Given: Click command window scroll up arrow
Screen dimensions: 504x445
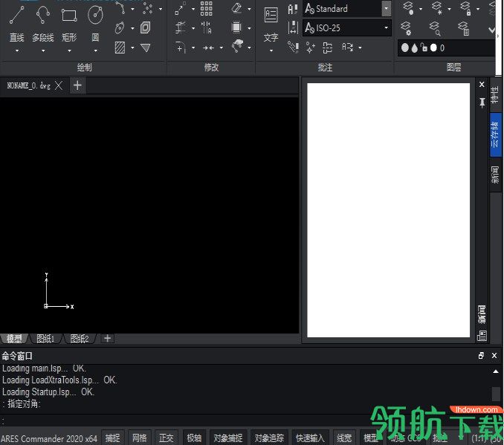Looking at the screenshot, I should (496, 371).
